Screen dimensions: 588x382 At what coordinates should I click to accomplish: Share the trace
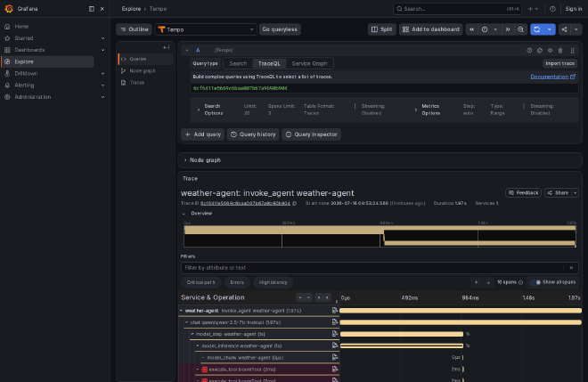558,192
